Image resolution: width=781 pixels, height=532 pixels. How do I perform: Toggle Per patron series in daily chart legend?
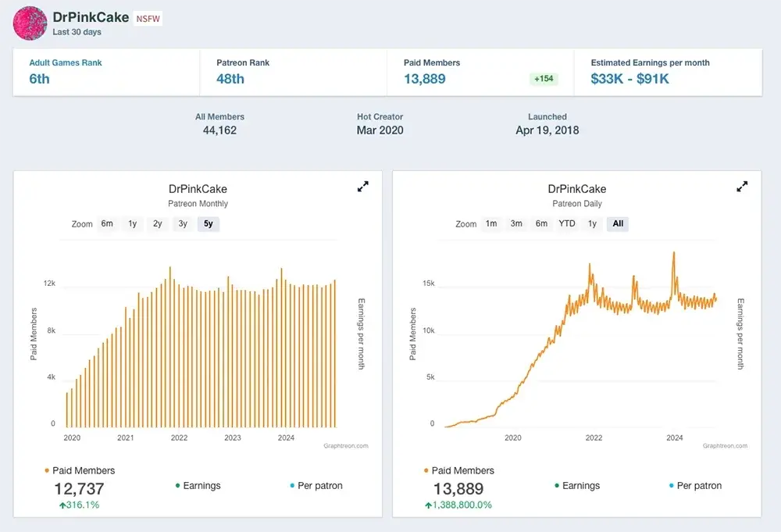695,486
